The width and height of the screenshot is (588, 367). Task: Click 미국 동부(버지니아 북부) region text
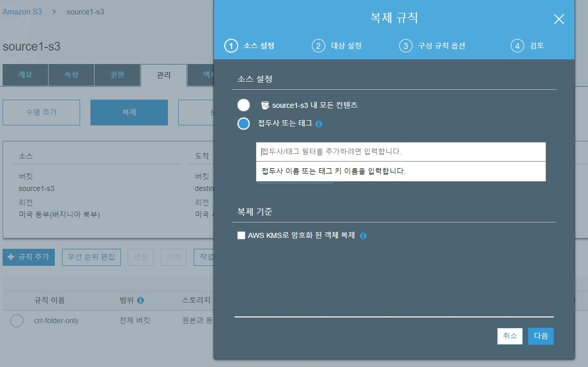click(x=59, y=215)
